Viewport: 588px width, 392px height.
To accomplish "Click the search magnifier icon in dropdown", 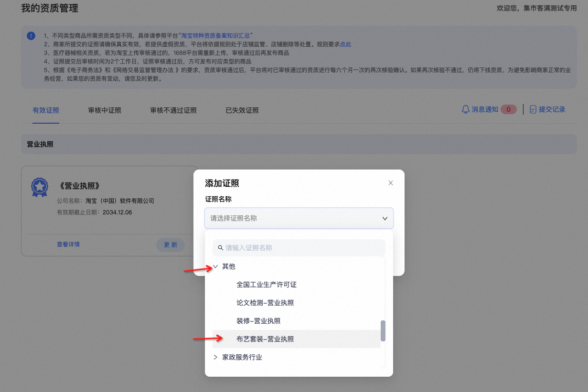I will pyautogui.click(x=220, y=248).
